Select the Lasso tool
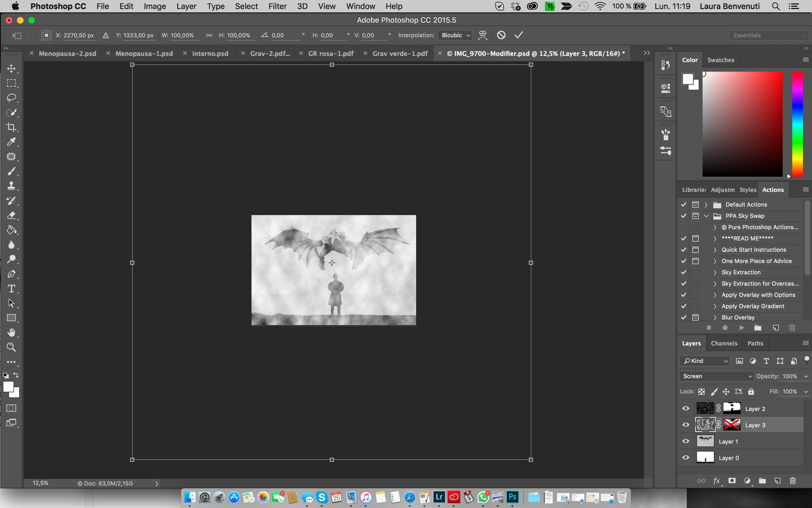The height and width of the screenshot is (508, 812). [x=11, y=98]
